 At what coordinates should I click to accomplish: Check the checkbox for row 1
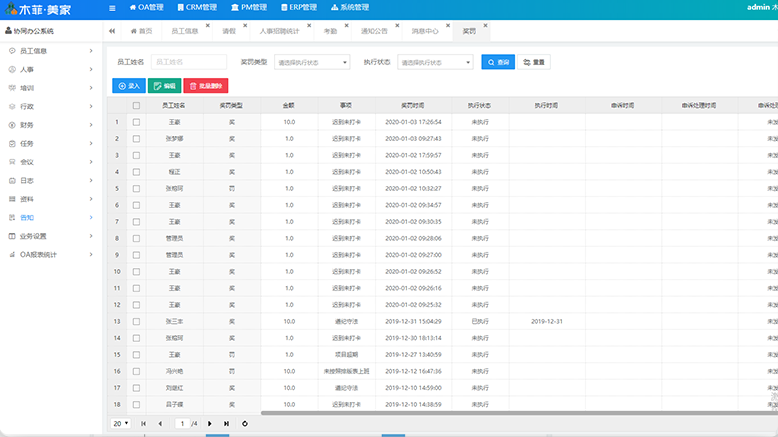[x=136, y=122]
